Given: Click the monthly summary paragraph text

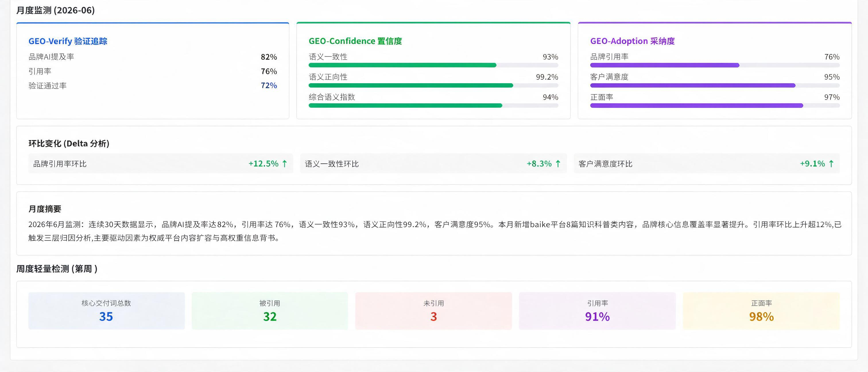Looking at the screenshot, I should pos(435,231).
